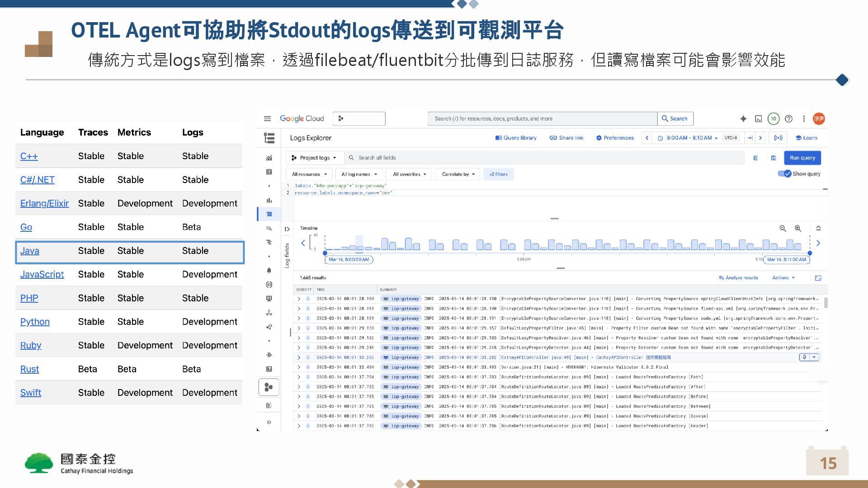Screen dimensions: 868x488
Task: Click the timeline right end handle
Action: [x=810, y=253]
